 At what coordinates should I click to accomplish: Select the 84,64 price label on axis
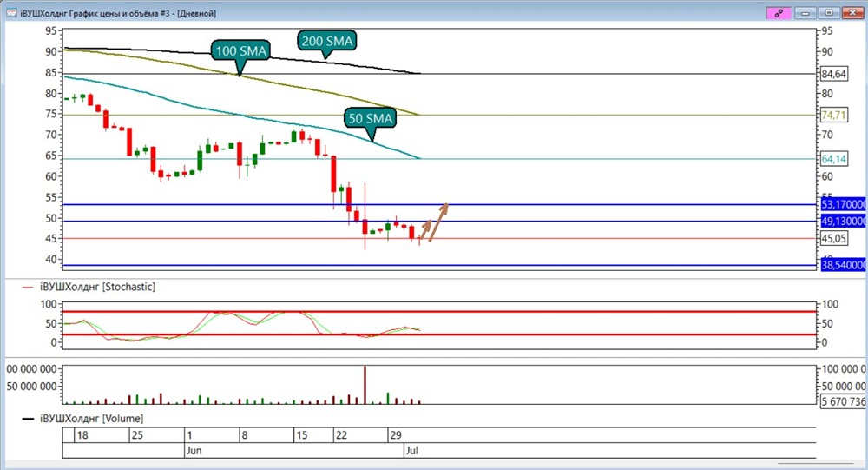[x=833, y=74]
